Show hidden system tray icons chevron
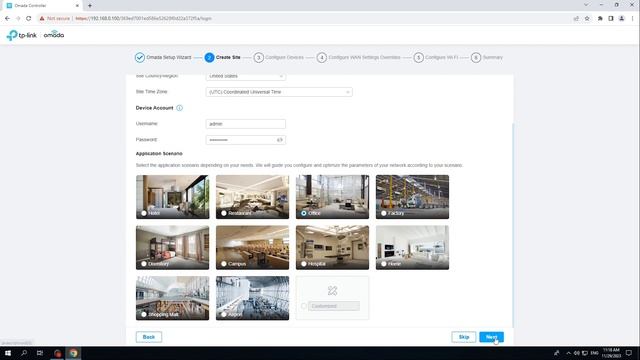The height and width of the screenshot is (360, 640). coord(568,353)
